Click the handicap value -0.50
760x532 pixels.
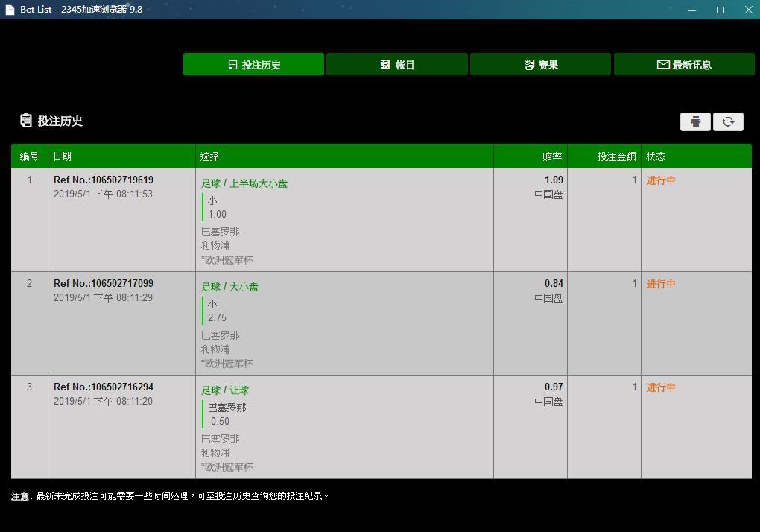click(218, 422)
